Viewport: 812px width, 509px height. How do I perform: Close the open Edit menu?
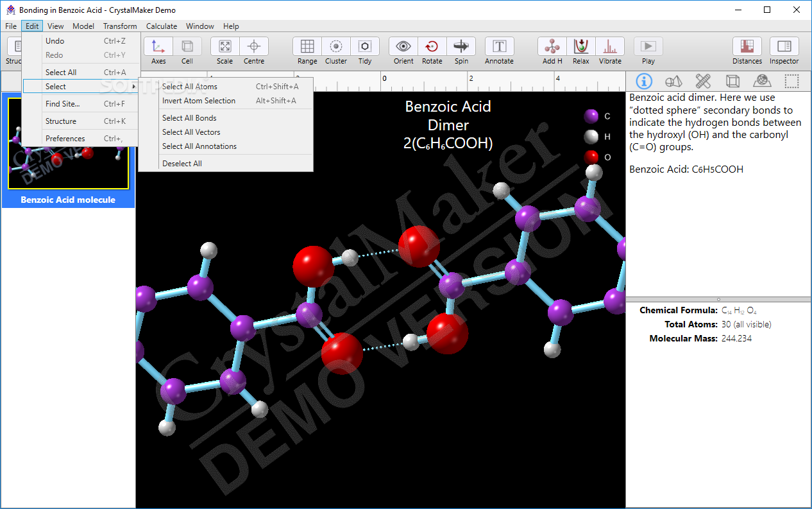tap(32, 26)
